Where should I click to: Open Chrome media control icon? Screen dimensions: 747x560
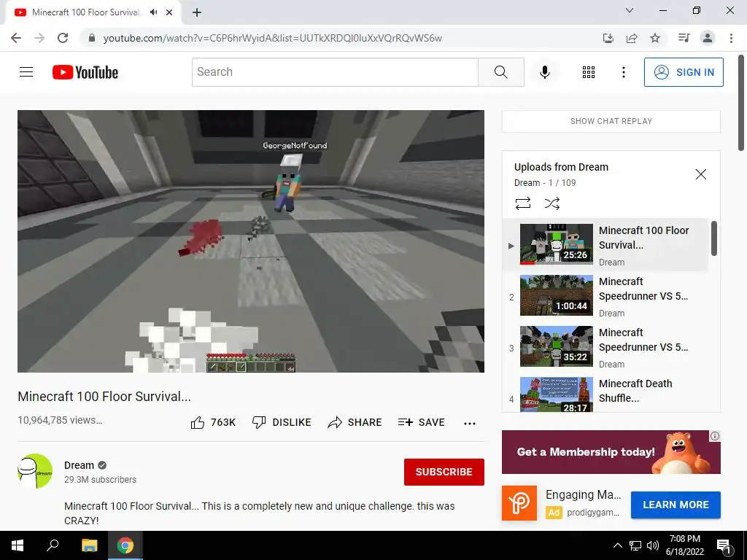684,38
